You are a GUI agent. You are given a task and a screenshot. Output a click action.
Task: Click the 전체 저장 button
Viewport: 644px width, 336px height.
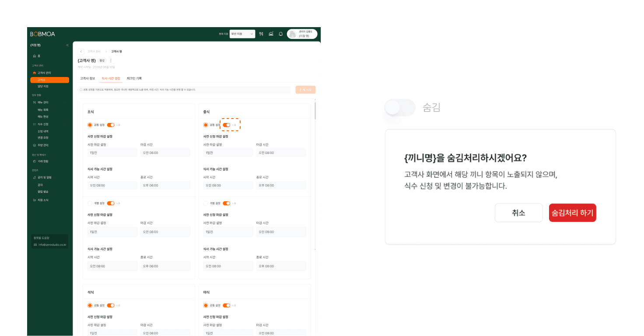[x=305, y=90]
